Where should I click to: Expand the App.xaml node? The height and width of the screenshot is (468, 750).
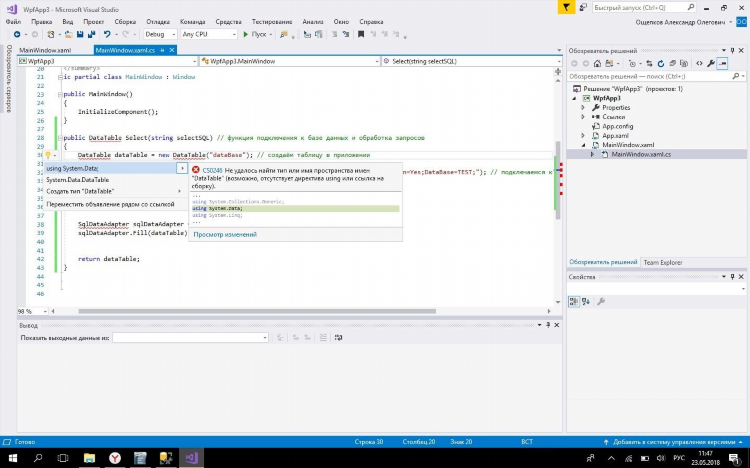click(583, 135)
